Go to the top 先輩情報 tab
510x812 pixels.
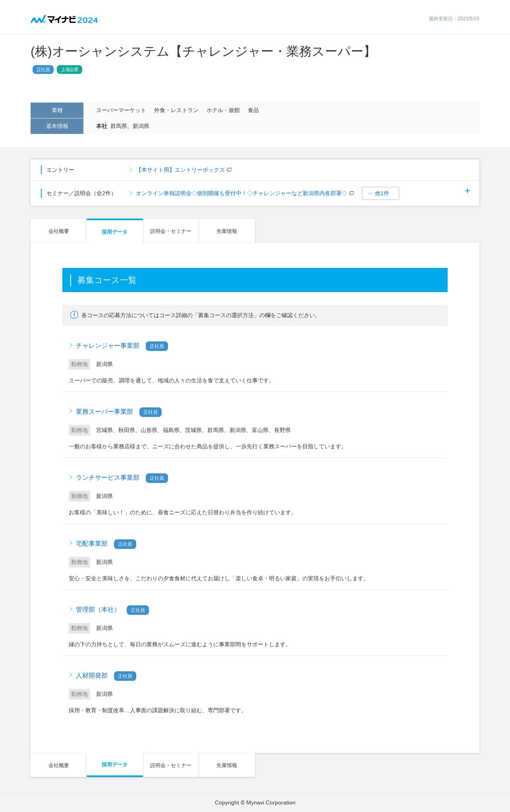point(227,231)
